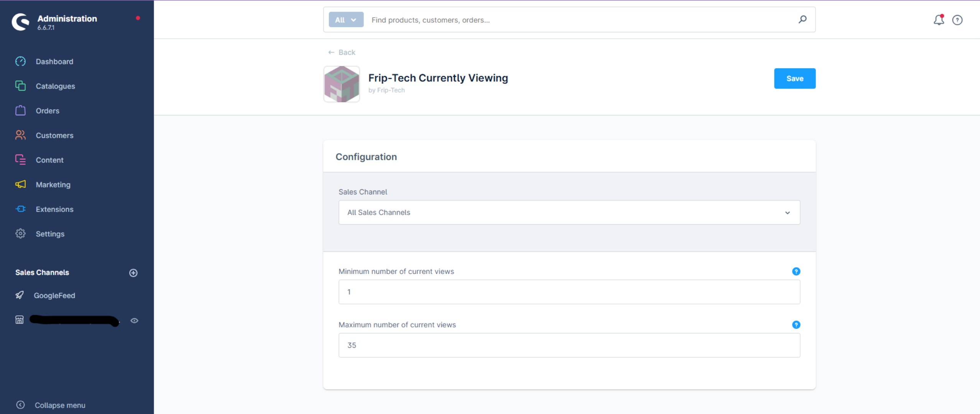Click the Content layout icon

click(20, 159)
